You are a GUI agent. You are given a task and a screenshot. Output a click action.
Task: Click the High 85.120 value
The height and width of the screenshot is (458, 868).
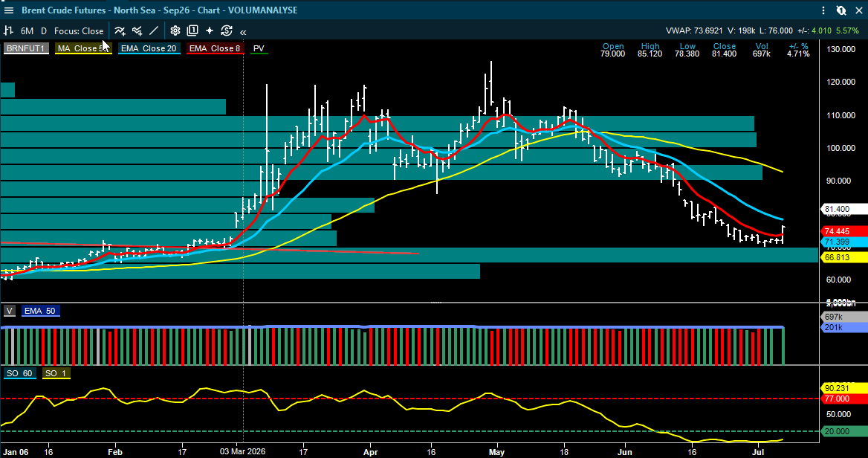[650, 54]
